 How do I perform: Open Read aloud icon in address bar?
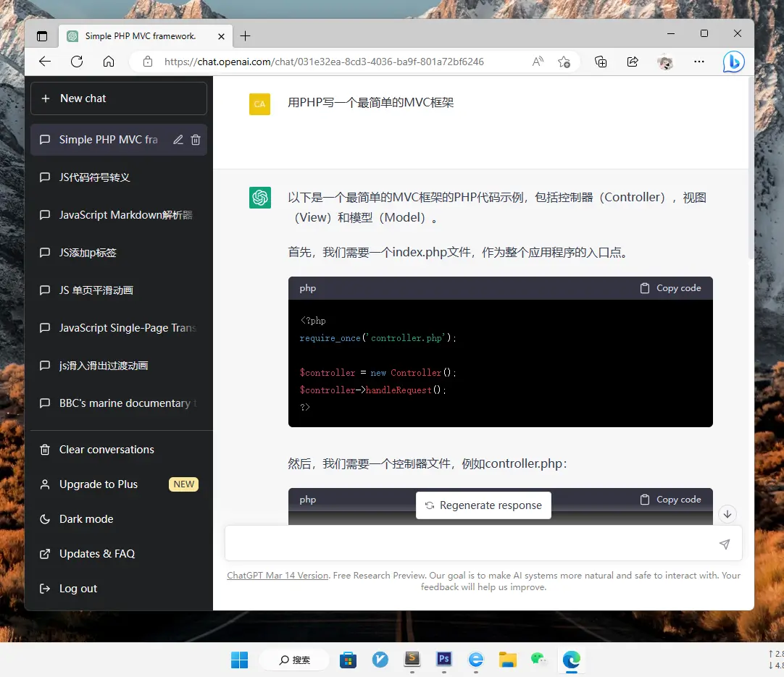[x=538, y=62]
